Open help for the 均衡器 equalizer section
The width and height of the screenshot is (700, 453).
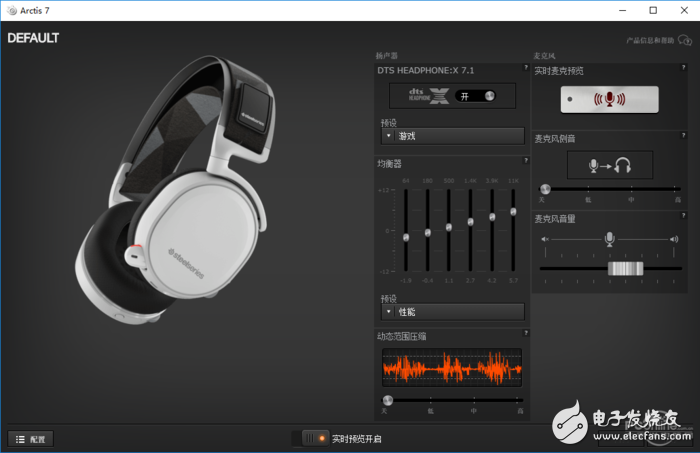click(x=525, y=160)
